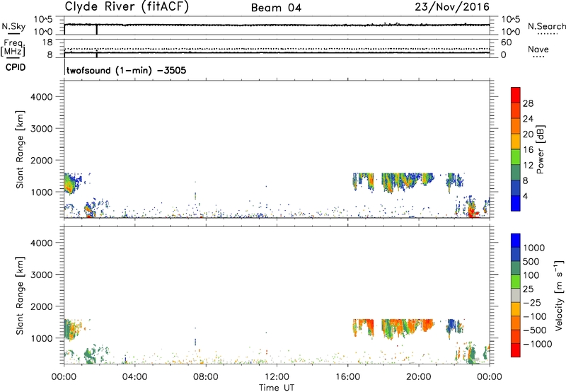Select the 'twofsound (1-min) -3505' text

(x=127, y=70)
